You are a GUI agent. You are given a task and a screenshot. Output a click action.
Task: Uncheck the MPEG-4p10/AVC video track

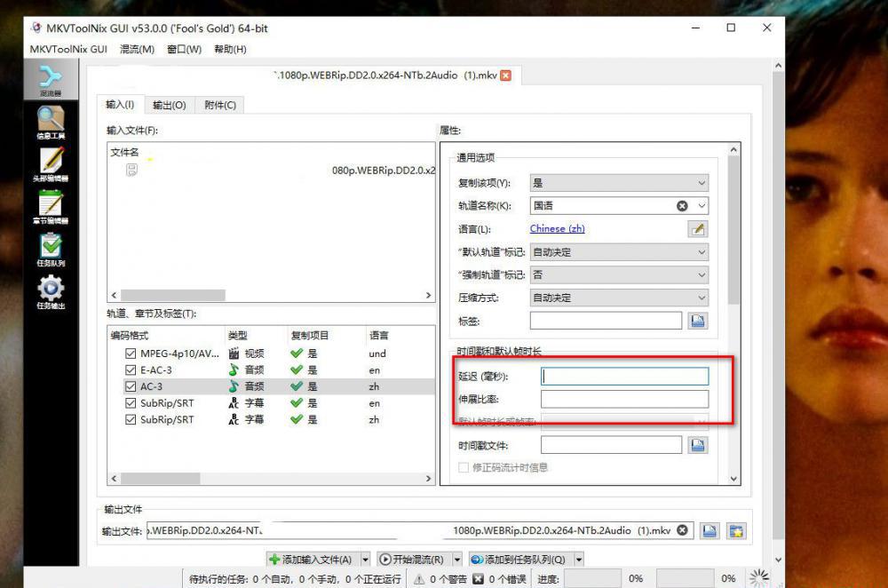[131, 354]
